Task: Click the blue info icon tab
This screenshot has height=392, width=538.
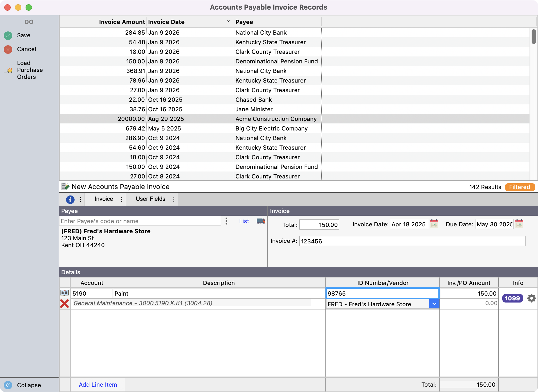Action: tap(70, 199)
